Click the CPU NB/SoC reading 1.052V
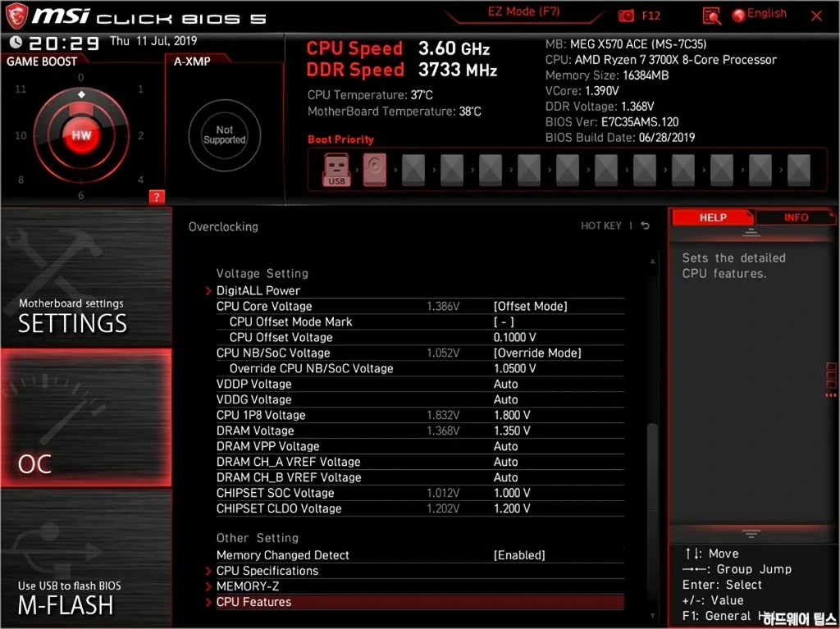This screenshot has height=629, width=840. pos(443,353)
